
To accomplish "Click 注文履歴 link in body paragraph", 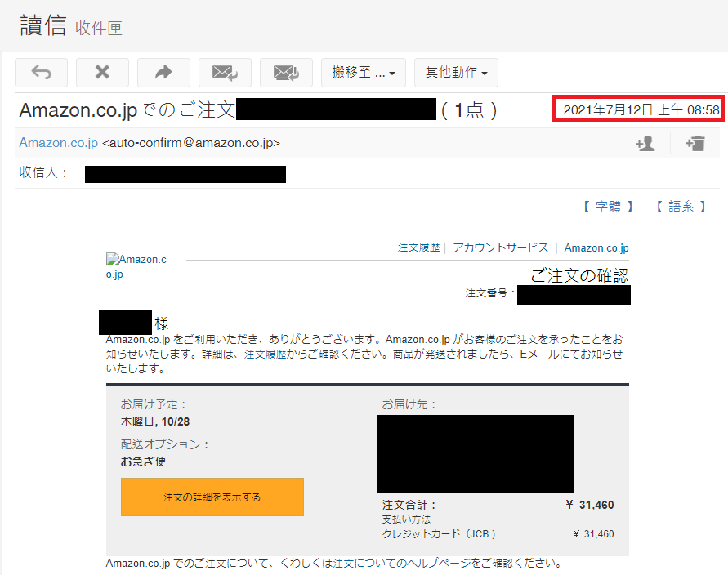I will point(265,354).
